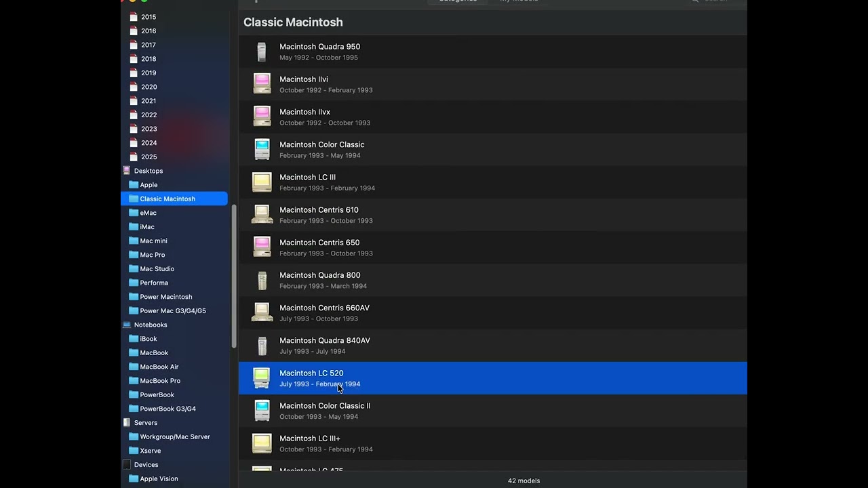This screenshot has width=868, height=488.
Task: Click the calendar icon beside 2018
Action: 134,59
